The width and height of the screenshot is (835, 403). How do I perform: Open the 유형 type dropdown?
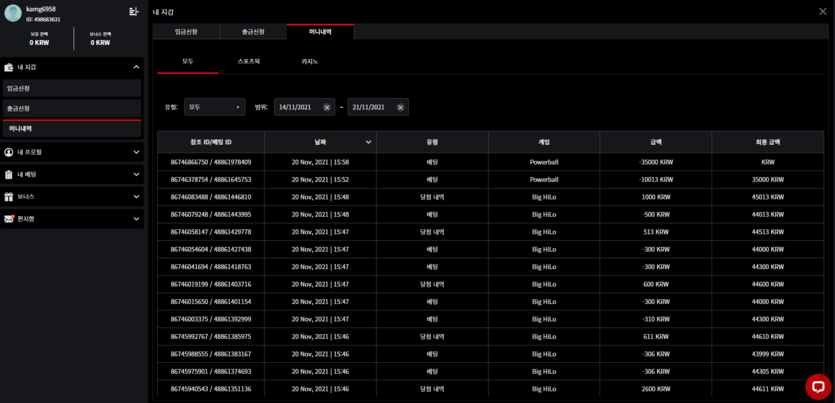[215, 107]
